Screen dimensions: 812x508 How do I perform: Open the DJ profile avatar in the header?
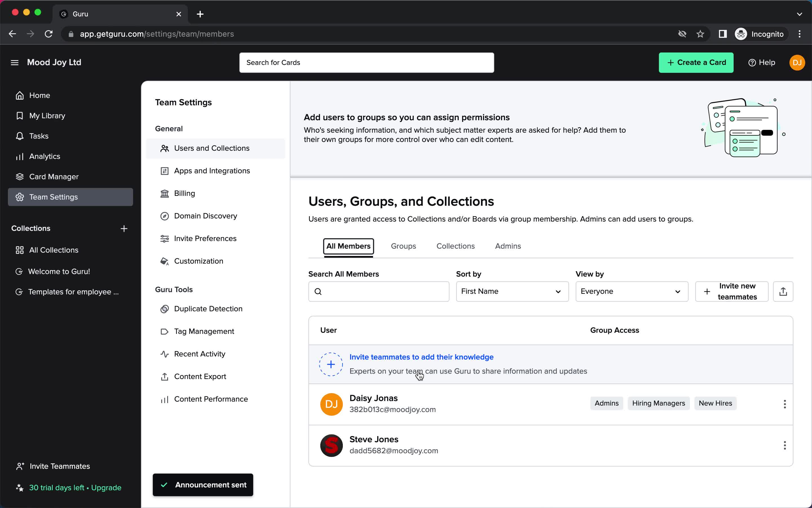click(797, 62)
